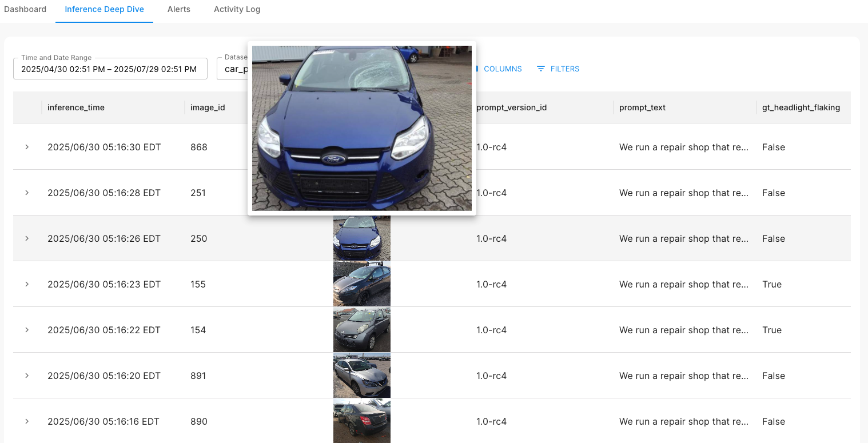
Task: Open the Activity Log tab
Action: point(237,9)
